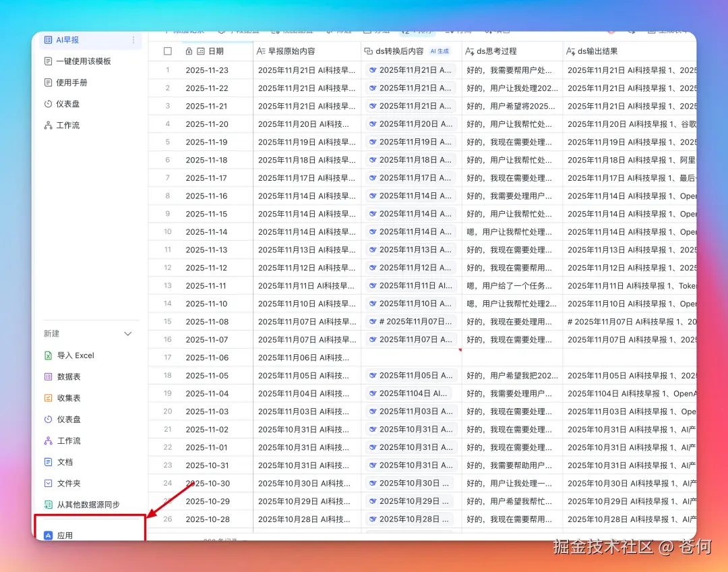Select date cell 2025-11-01

click(207, 447)
